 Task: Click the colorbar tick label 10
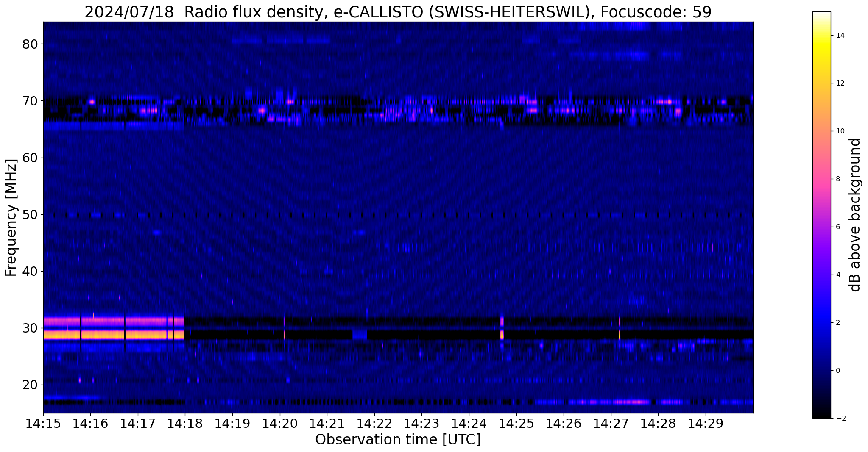[x=839, y=131]
